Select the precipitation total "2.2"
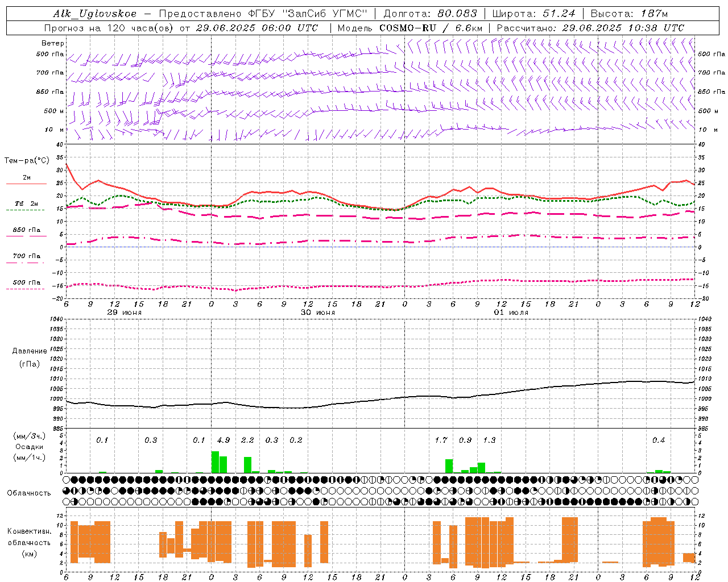 point(247,440)
